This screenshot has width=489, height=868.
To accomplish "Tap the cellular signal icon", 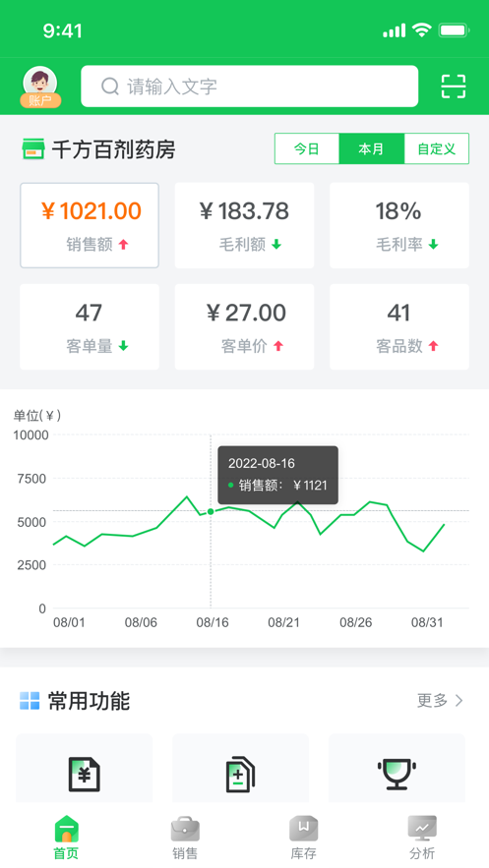I will point(394,31).
